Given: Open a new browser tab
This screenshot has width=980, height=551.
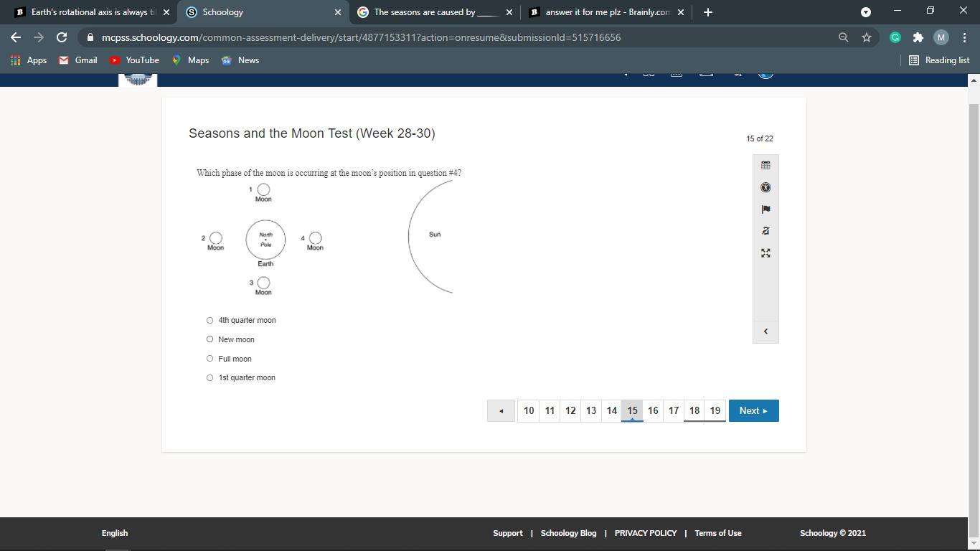Looking at the screenshot, I should [708, 12].
